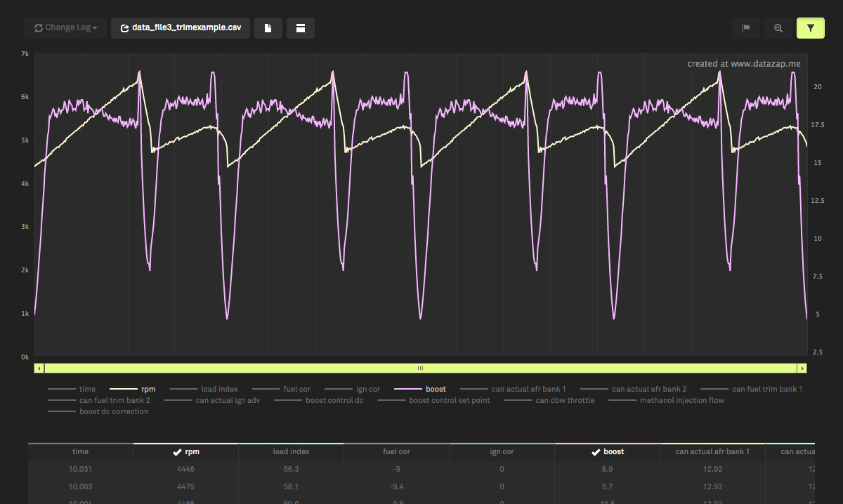Click the flag marker icon
Viewport: 843px width, 504px height.
point(746,28)
